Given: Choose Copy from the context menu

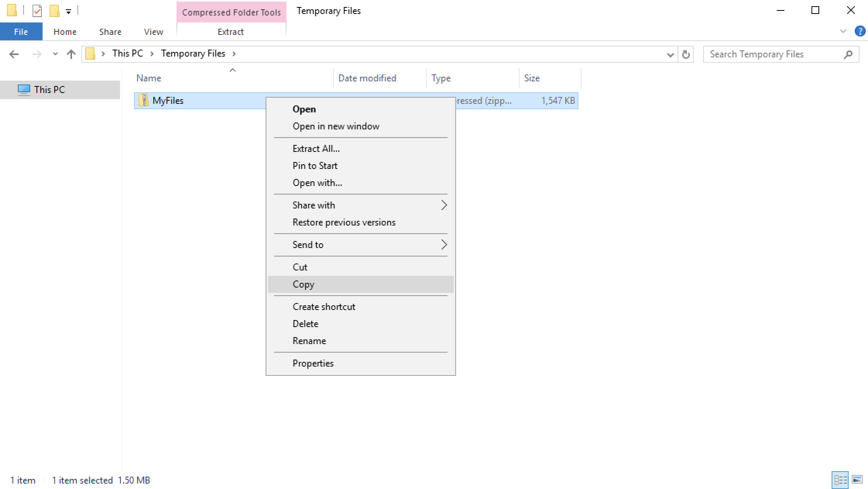Looking at the screenshot, I should [x=304, y=284].
